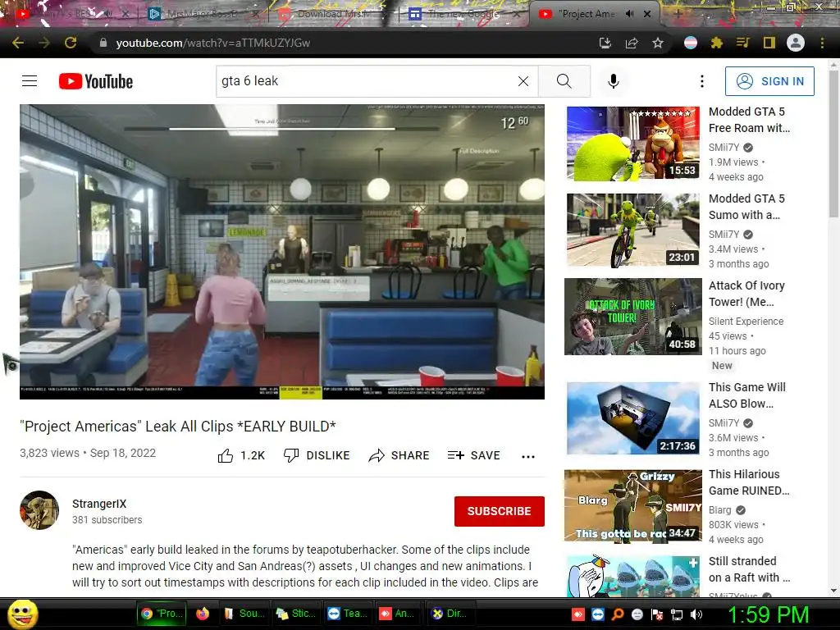
Task: Click the page vertical scrollbar
Action: [833, 144]
